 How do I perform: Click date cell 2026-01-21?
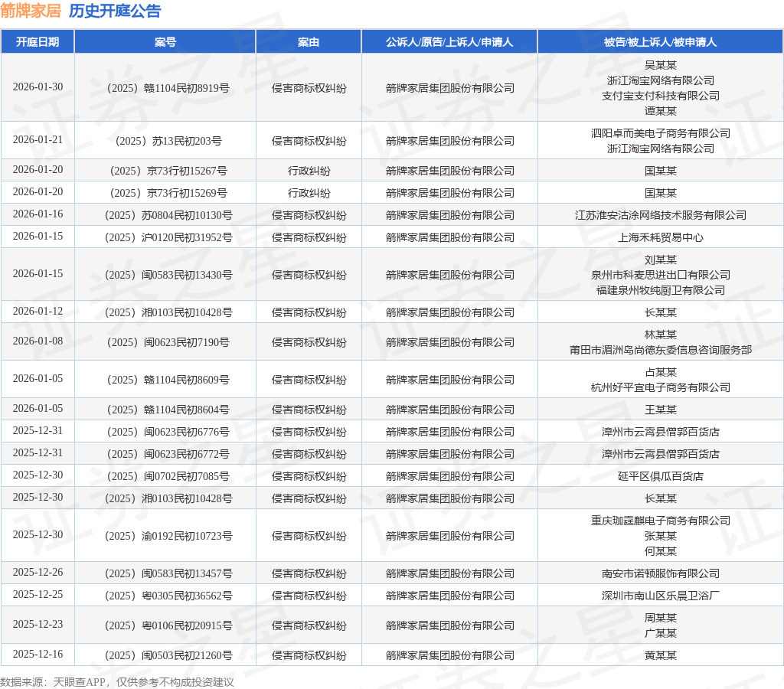(38, 140)
